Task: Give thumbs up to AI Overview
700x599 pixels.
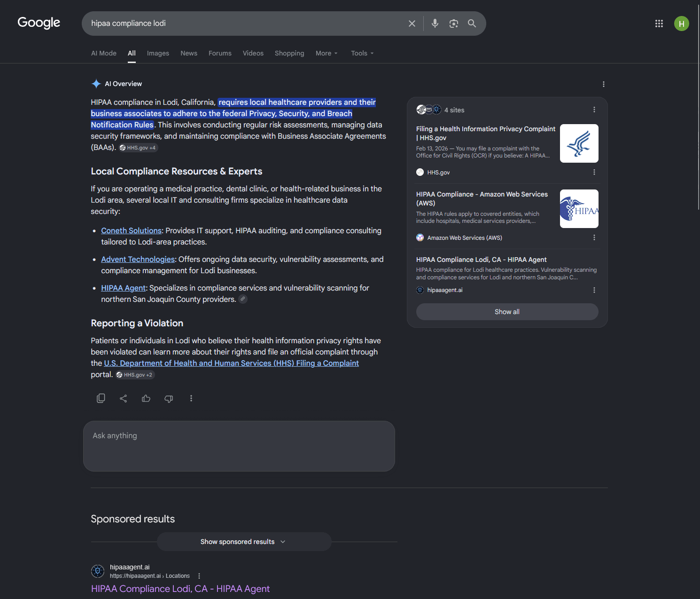Action: click(x=146, y=398)
